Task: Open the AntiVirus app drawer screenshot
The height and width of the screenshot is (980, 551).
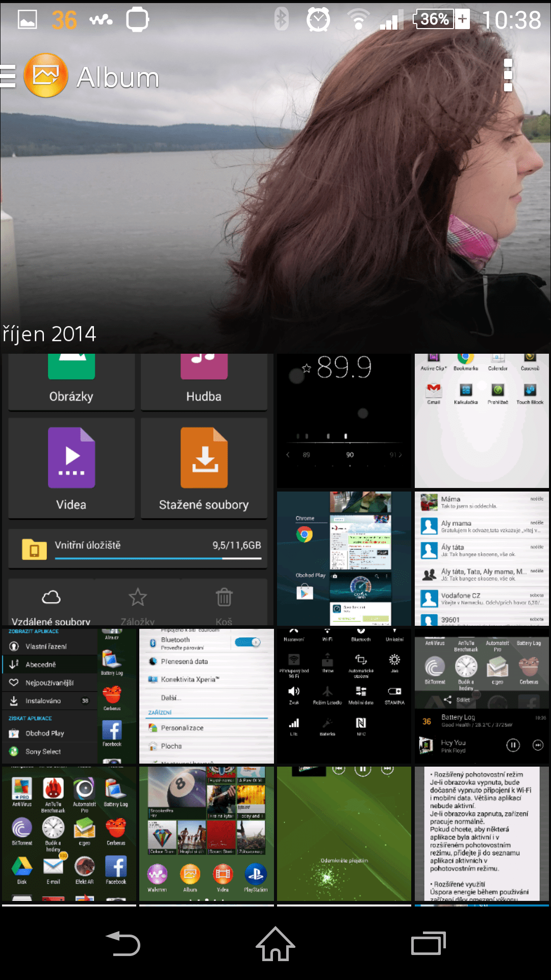Action: [x=69, y=834]
